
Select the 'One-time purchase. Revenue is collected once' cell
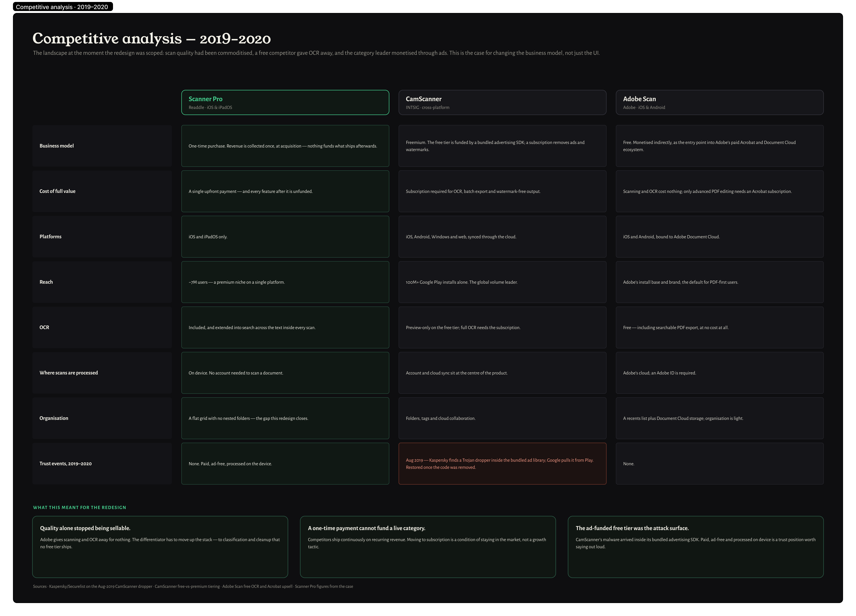pyautogui.click(x=285, y=146)
